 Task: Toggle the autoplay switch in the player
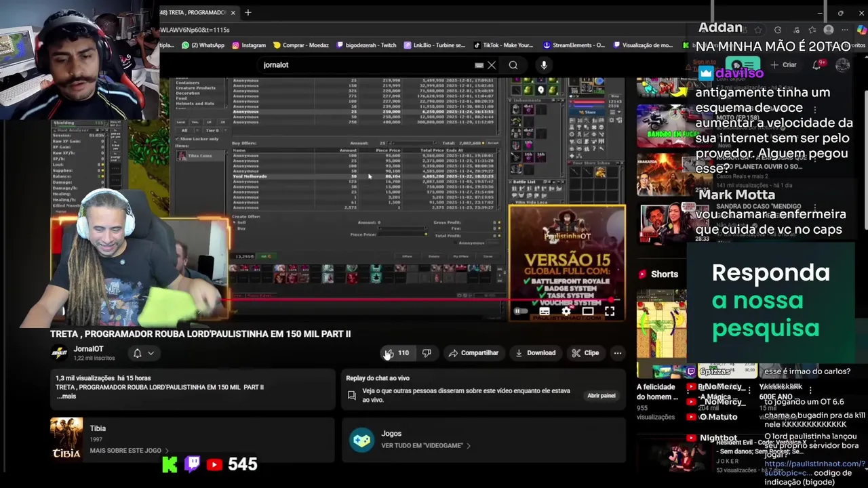point(521,312)
